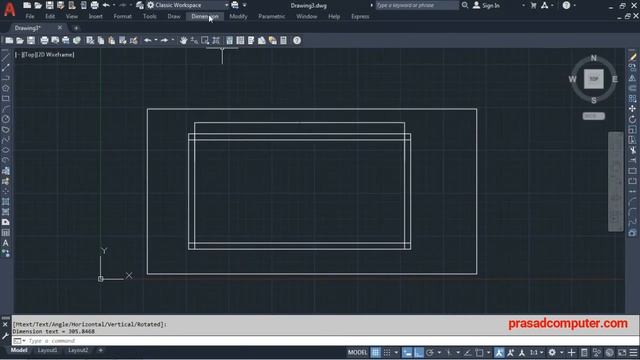Image resolution: width=640 pixels, height=360 pixels.
Task: Toggle Isolate Objects icon in status bar
Action: tap(597, 352)
